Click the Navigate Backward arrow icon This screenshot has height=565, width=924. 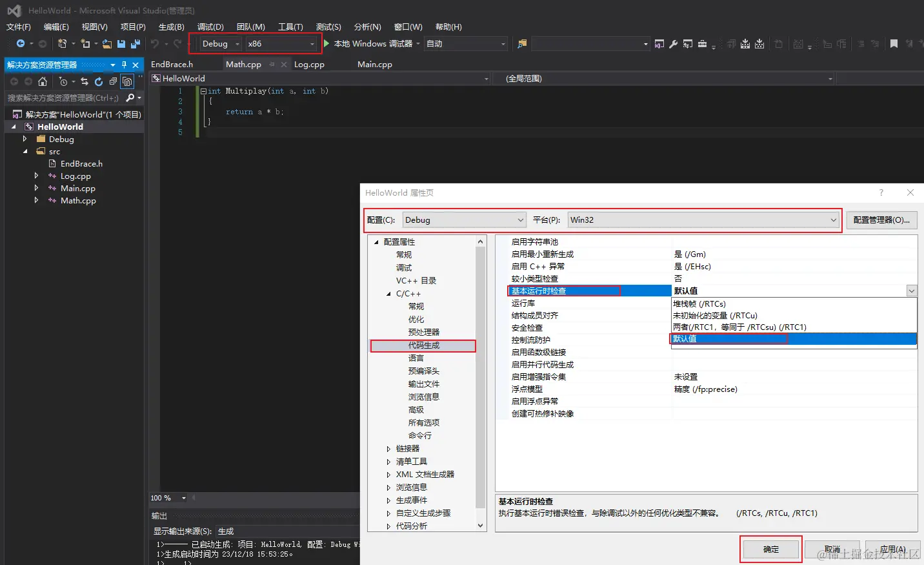coord(21,43)
